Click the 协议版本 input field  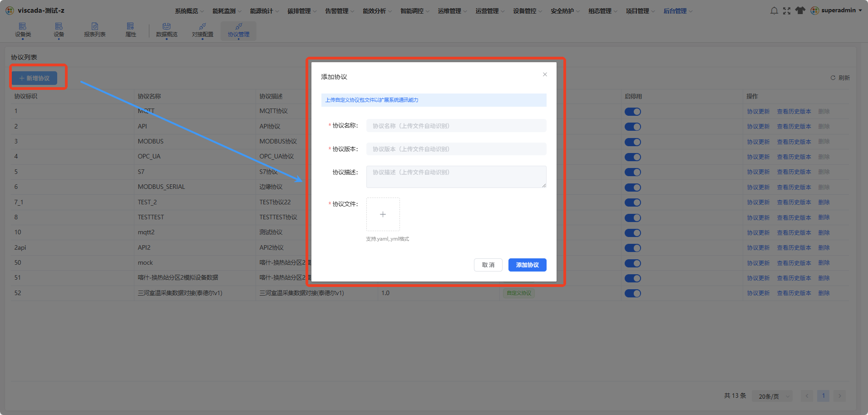pos(456,149)
